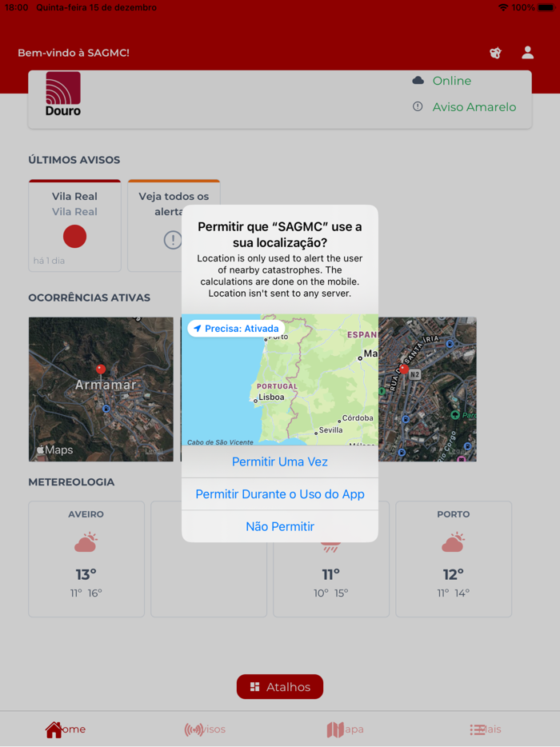
Task: Open the user profile icon
Action: pos(527,53)
